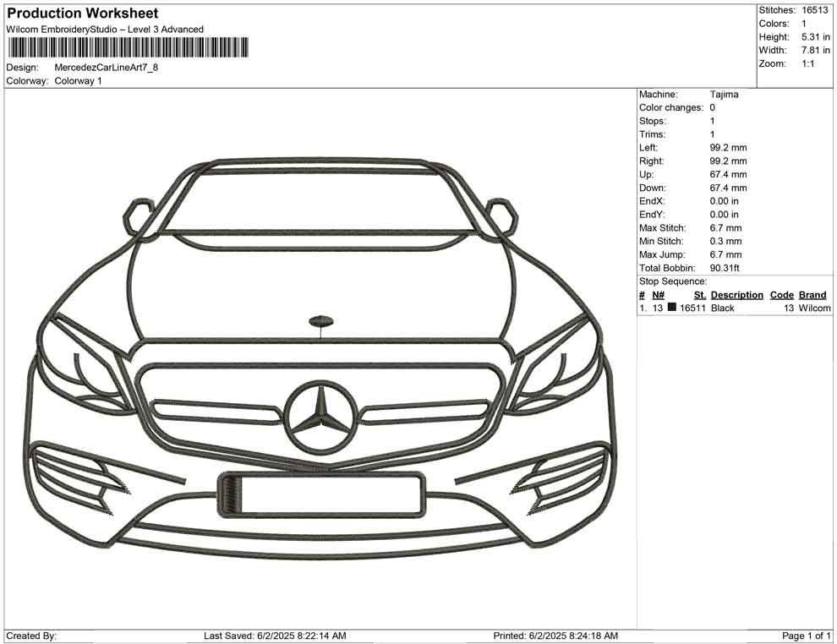Click the Page 1 of 1 indicator
The height and width of the screenshot is (644, 837).
[x=806, y=636]
